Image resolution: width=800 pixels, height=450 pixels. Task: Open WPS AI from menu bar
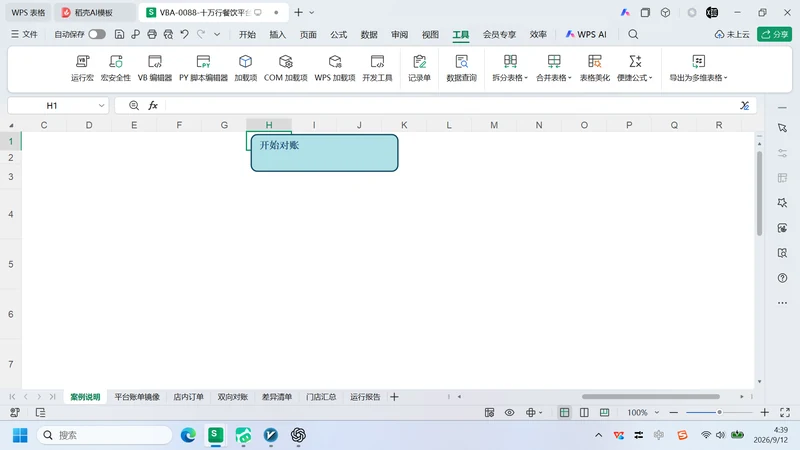click(586, 34)
